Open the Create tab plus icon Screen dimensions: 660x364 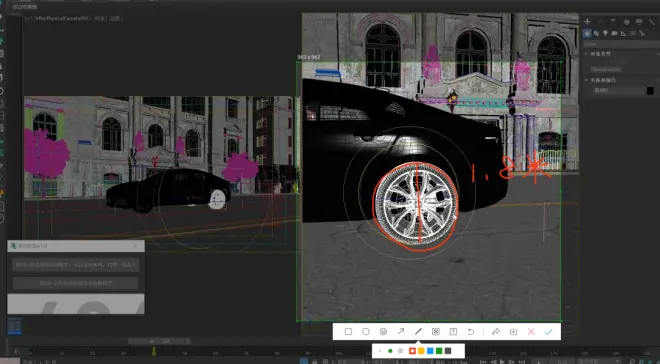588,22
